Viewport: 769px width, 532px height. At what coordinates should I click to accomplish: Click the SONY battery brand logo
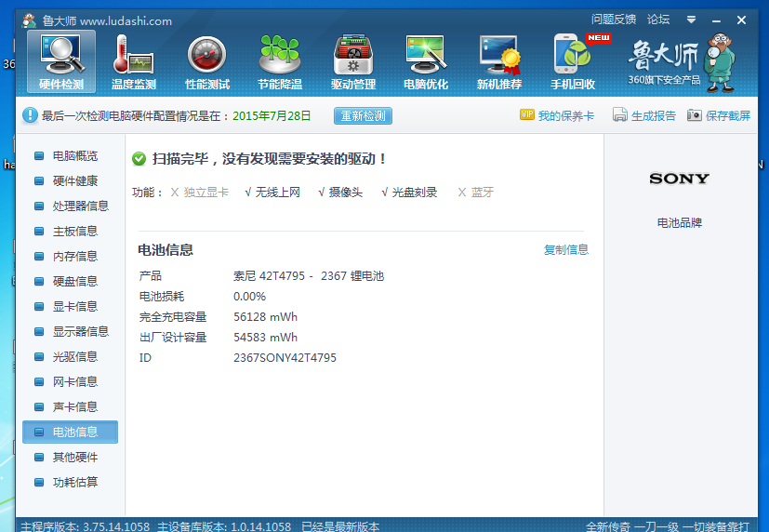679,179
